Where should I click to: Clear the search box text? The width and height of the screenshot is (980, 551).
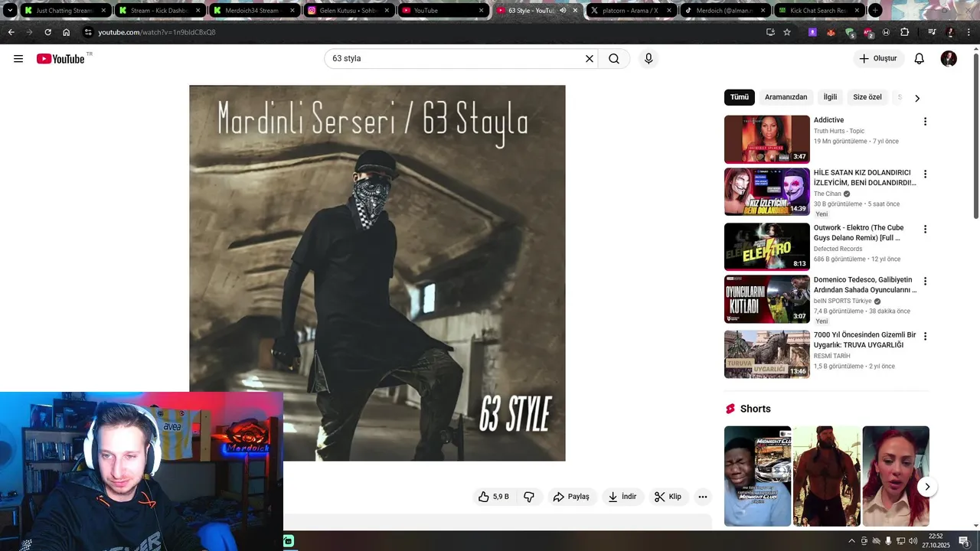[x=590, y=59]
